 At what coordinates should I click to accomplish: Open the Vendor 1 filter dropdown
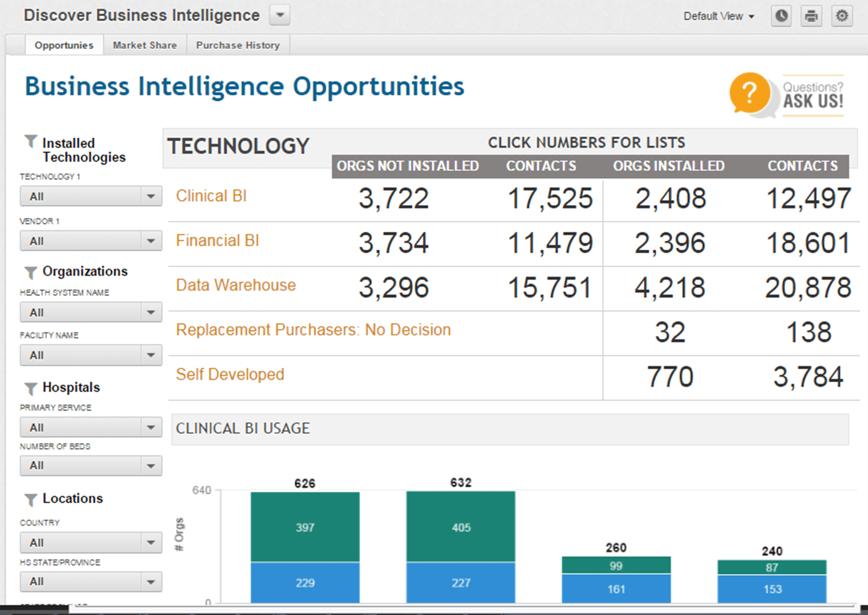(x=90, y=240)
